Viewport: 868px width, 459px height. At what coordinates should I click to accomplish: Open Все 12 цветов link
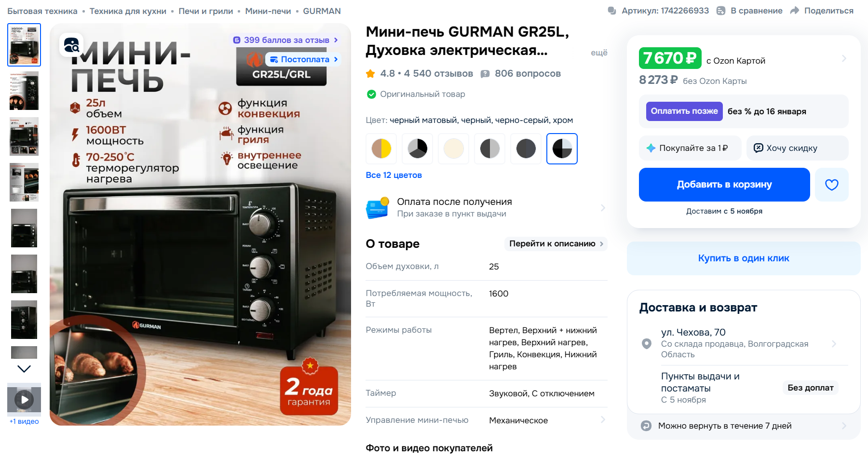393,175
